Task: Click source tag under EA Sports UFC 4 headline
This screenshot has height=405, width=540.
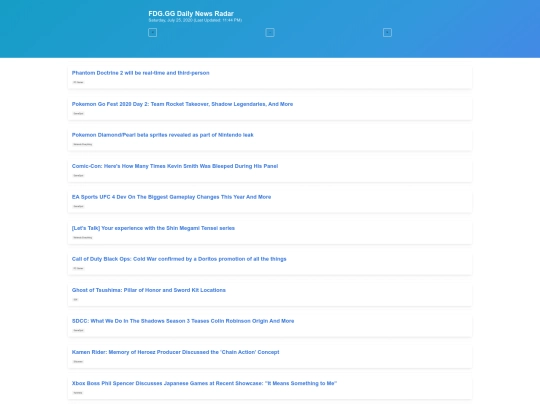Action: [78, 206]
